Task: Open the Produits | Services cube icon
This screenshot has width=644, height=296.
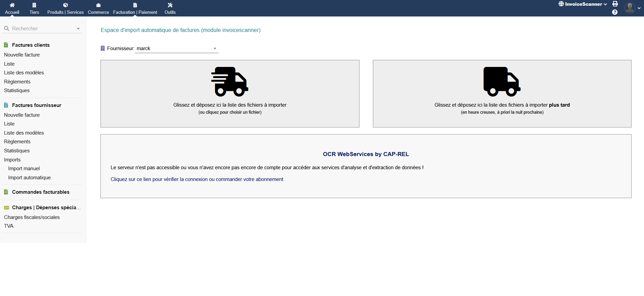Action: pyautogui.click(x=66, y=5)
